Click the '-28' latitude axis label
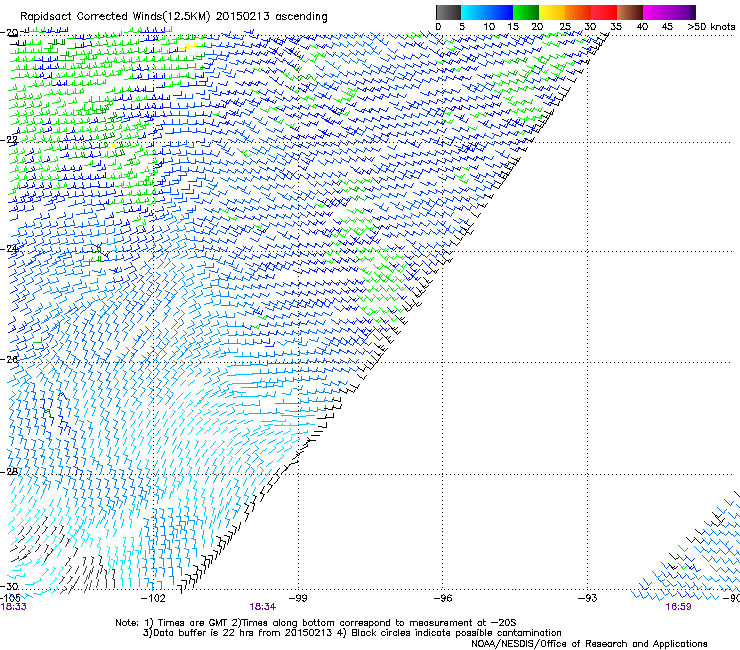Viewport: 740px width, 650px height. [x=9, y=472]
